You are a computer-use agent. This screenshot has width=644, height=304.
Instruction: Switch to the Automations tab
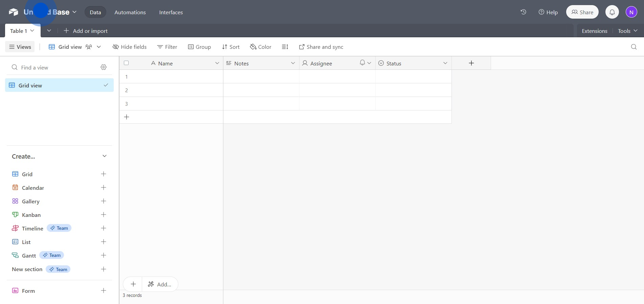(130, 12)
